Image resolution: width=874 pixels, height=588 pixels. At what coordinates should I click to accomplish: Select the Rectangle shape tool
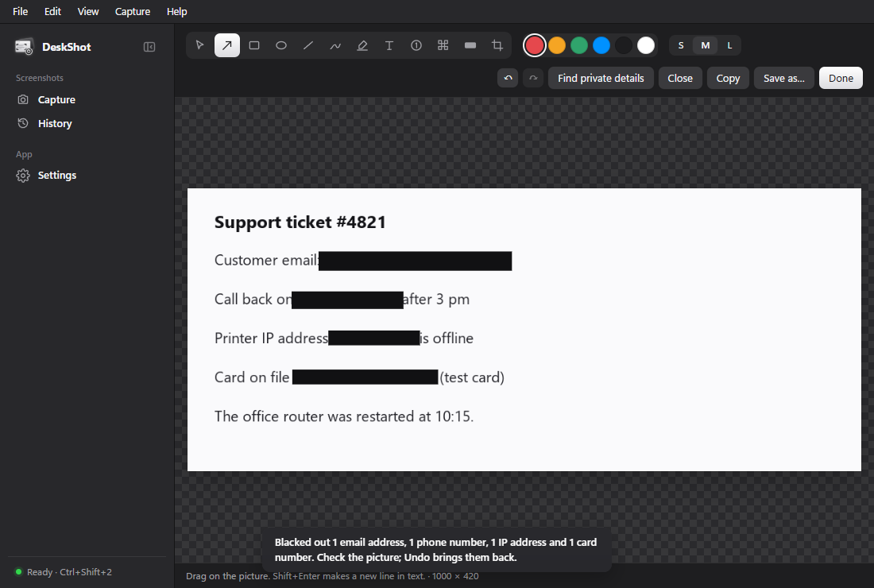pyautogui.click(x=254, y=45)
